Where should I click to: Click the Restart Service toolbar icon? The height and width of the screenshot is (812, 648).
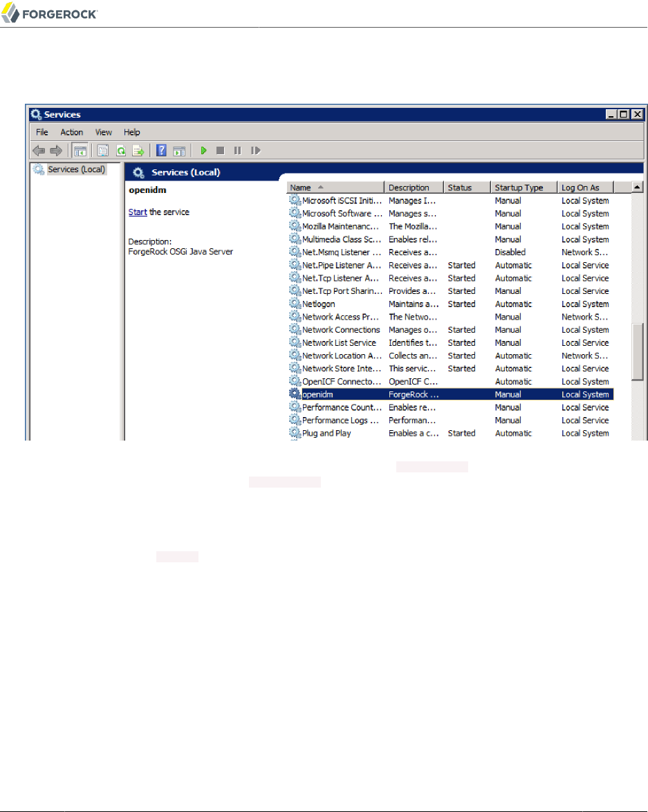click(255, 151)
